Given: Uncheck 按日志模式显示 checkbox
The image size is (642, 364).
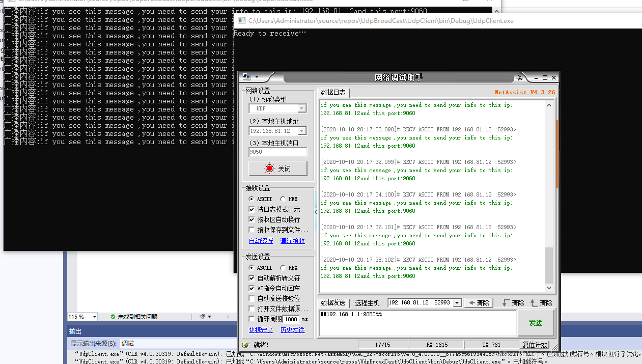Looking at the screenshot, I should 252,209.
